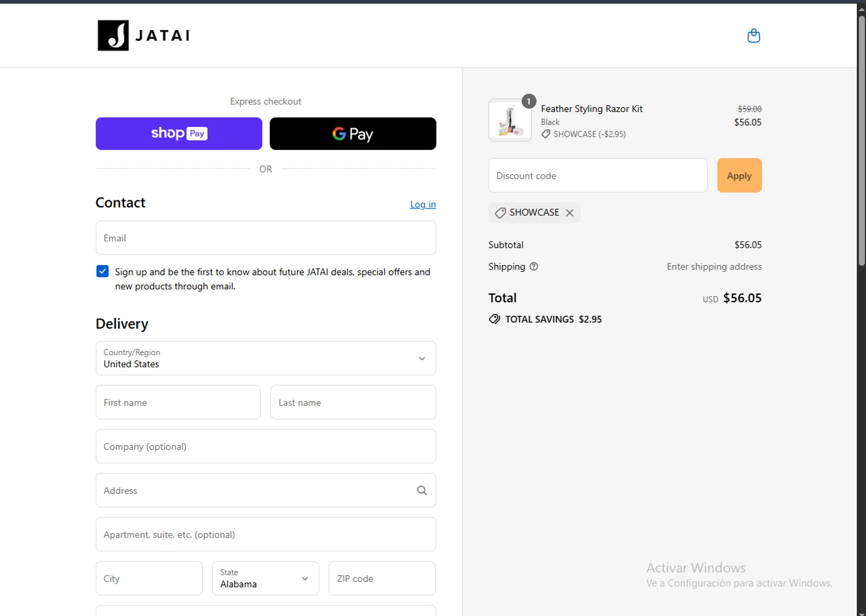Focus the ZIP code field
Image resolution: width=866 pixels, height=616 pixels.
(x=382, y=578)
